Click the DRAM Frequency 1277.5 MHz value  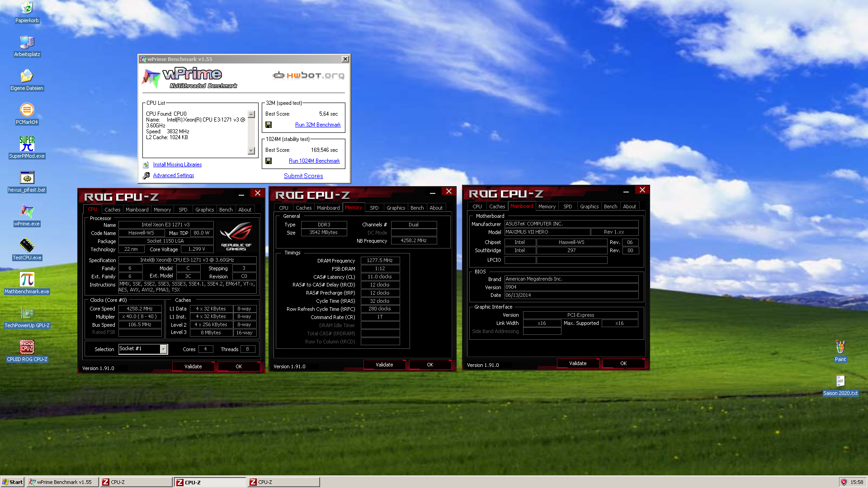[380, 260]
